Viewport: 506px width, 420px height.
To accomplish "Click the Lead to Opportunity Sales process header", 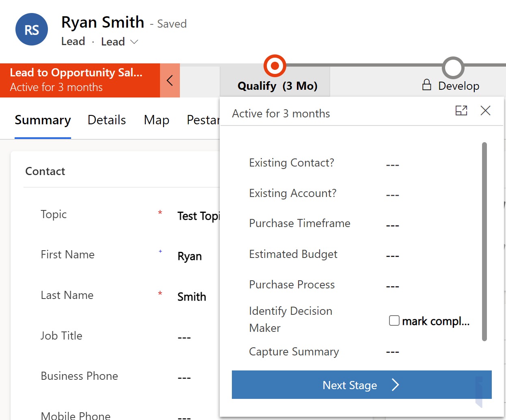I will 80,80.
